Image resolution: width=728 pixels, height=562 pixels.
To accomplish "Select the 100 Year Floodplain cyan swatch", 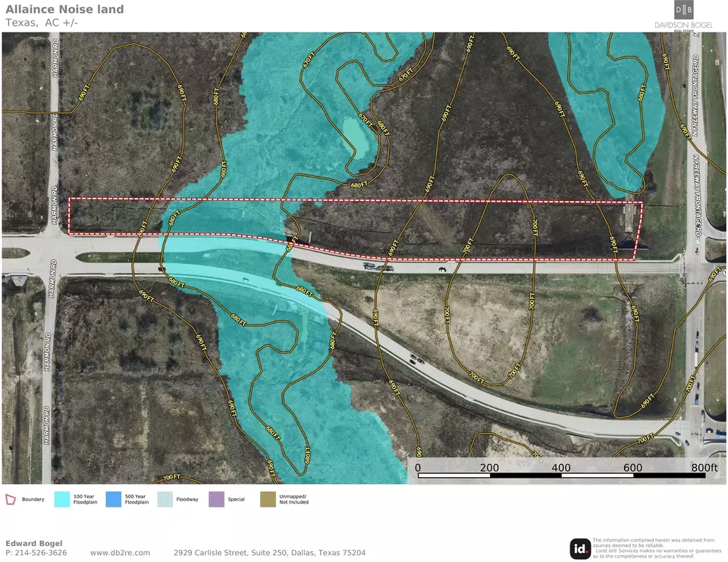I will (x=61, y=499).
